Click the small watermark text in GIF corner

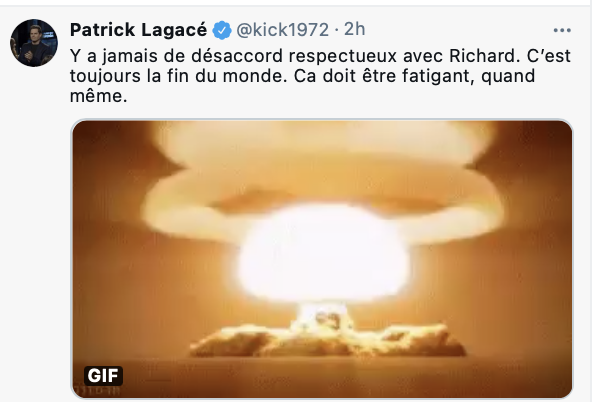[98, 391]
